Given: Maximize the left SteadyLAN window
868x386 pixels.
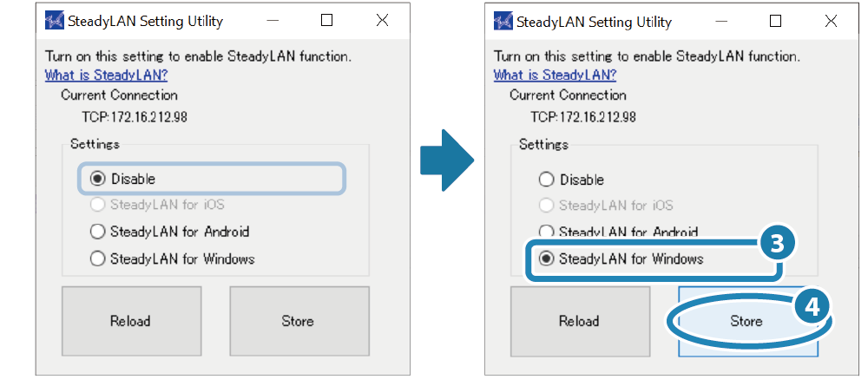Looking at the screenshot, I should [x=326, y=20].
